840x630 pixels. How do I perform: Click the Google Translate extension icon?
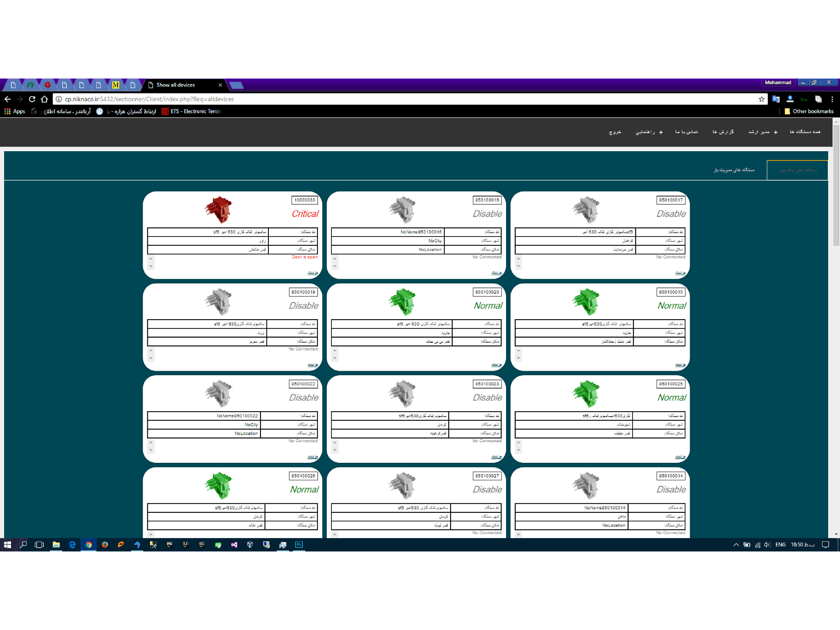[x=776, y=99]
